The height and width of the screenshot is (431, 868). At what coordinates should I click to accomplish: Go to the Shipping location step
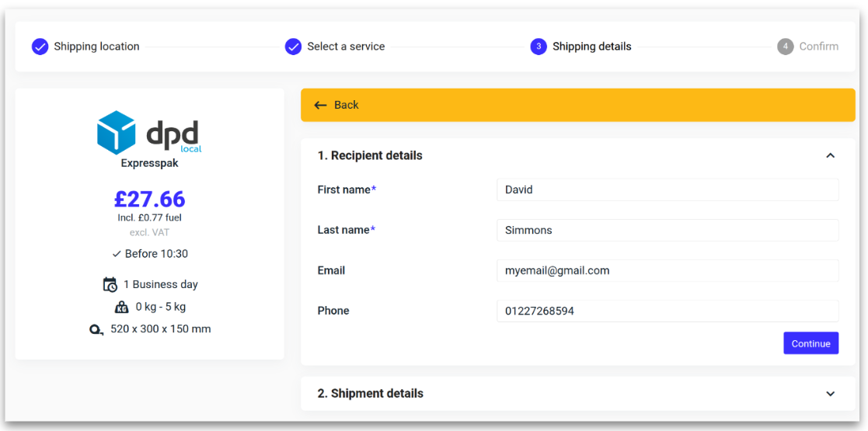pyautogui.click(x=96, y=47)
